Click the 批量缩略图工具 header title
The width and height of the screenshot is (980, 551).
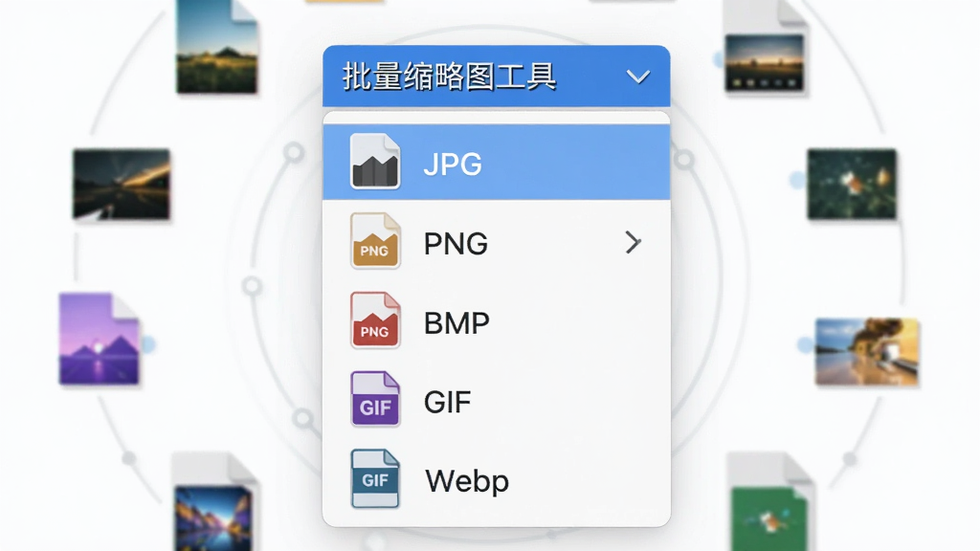pyautogui.click(x=449, y=77)
